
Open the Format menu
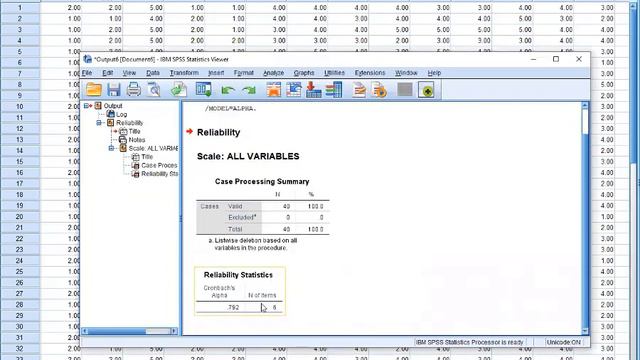pos(244,73)
